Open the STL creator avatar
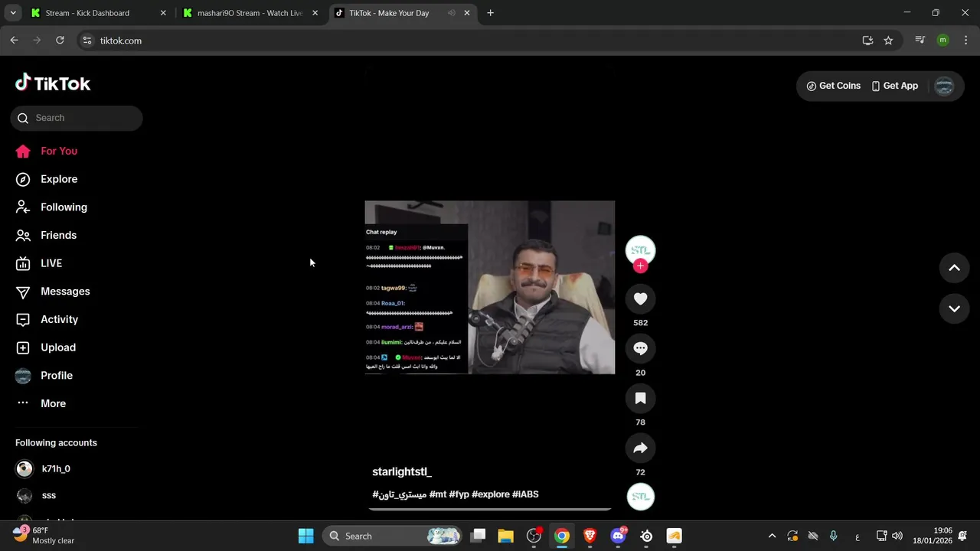Image resolution: width=980 pixels, height=551 pixels. 641,250
